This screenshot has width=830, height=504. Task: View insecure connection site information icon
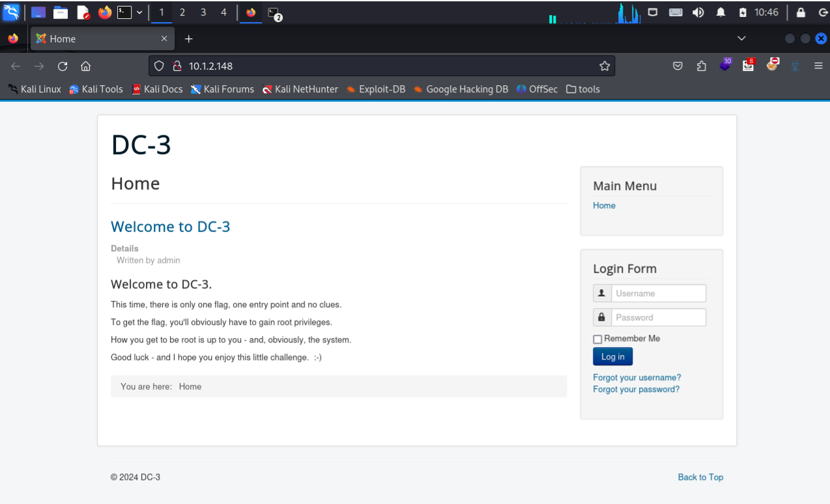coord(176,66)
